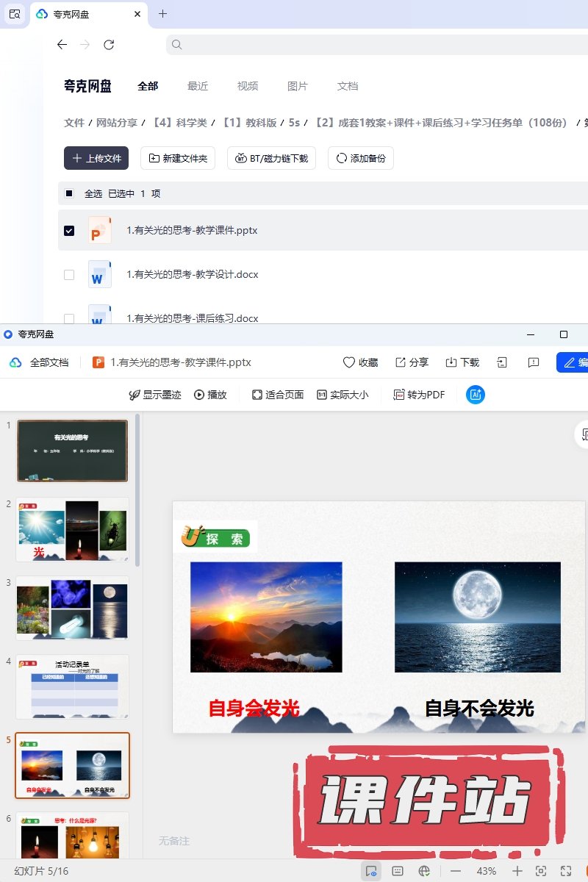
Task: Click the New Folder button
Action: click(178, 158)
